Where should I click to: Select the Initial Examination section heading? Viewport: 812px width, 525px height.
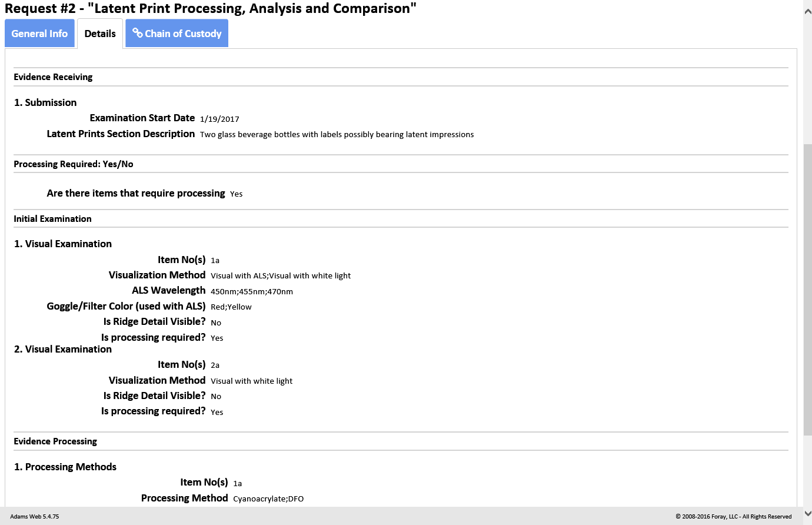52,219
